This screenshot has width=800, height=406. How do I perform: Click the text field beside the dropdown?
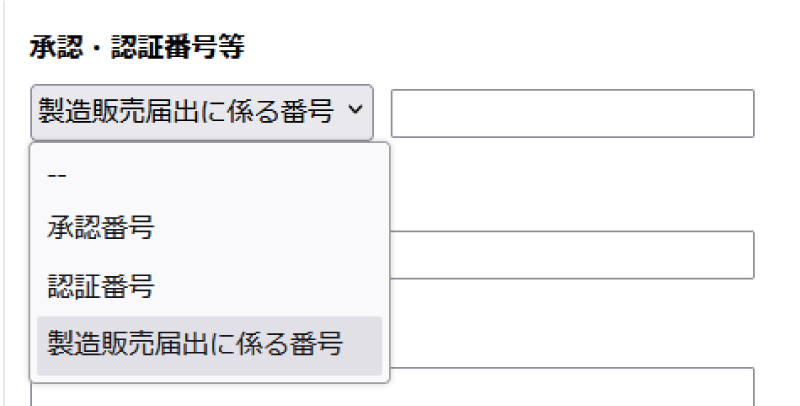(571, 113)
